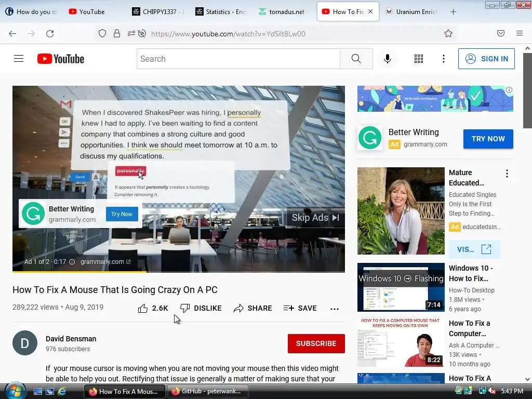Click the tracking protection shield icon
The image size is (532, 399).
(x=102, y=33)
